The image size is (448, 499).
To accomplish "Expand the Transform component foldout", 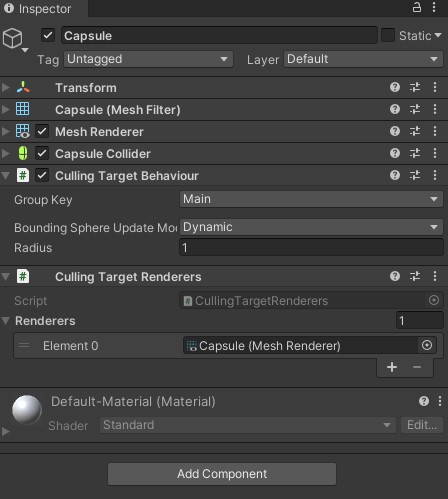I will [5, 87].
